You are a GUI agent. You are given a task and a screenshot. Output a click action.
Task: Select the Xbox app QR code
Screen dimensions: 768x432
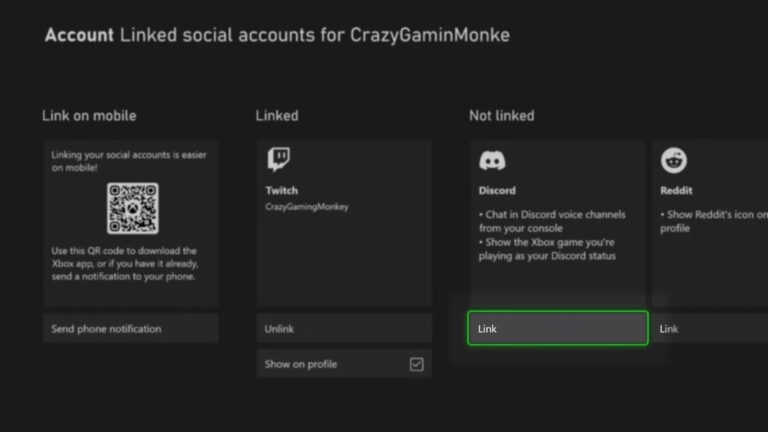[133, 208]
